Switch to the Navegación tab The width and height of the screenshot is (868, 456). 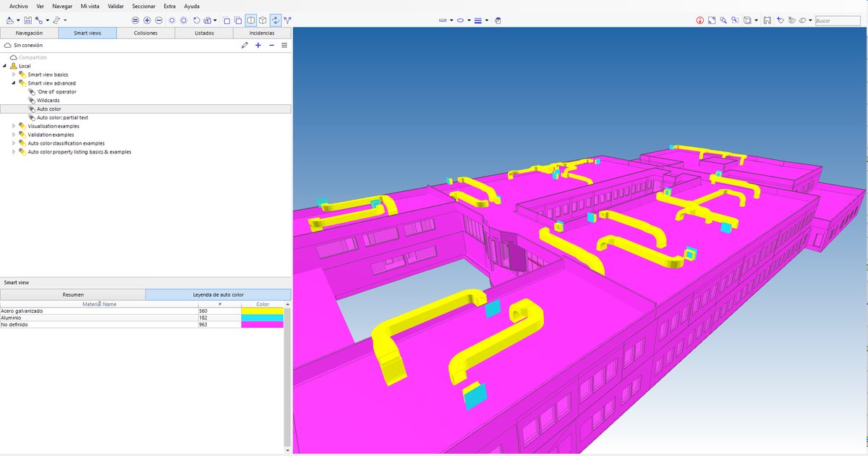click(x=29, y=33)
